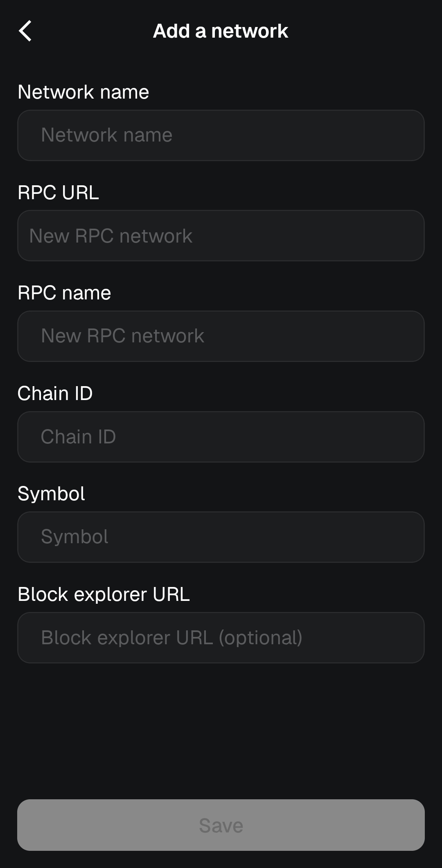This screenshot has height=868, width=442.
Task: Select the RPC URL text box
Action: (x=221, y=236)
